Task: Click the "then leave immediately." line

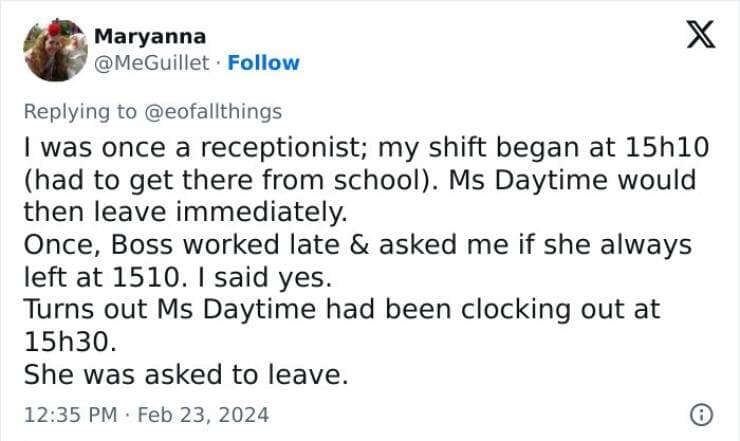Action: coord(183,212)
